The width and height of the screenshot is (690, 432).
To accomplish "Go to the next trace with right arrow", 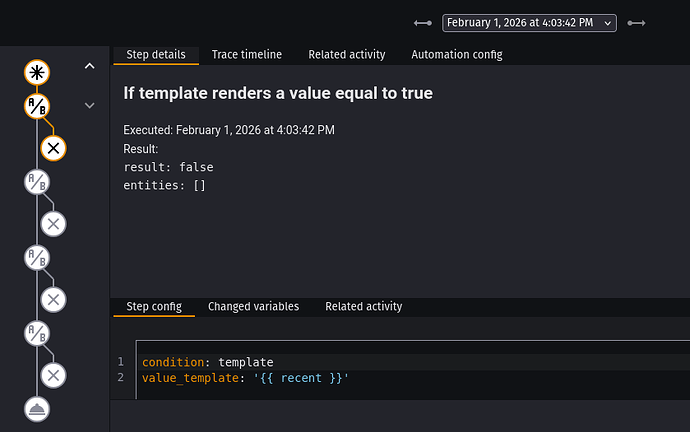I will 636,23.
